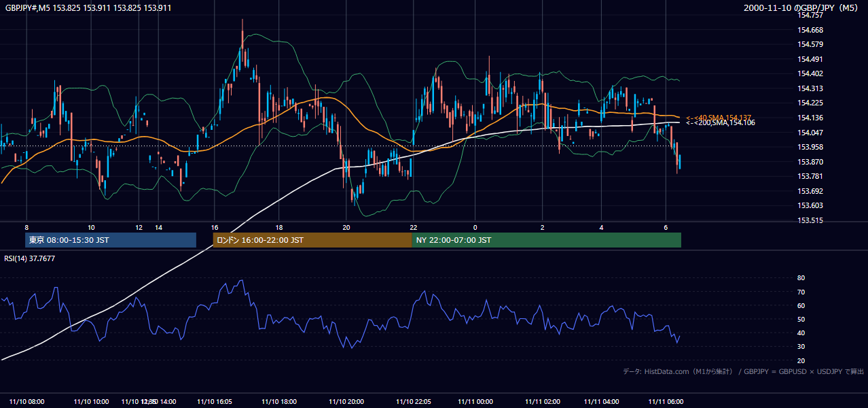The image size is (868, 408).
Task: Click hour label 10 under price chart
Action: coord(91,227)
